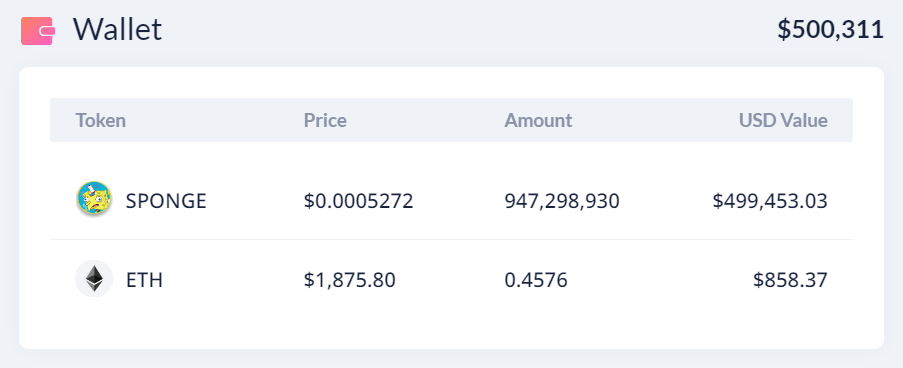
Task: Click the $500,311 total balance
Action: pyautogui.click(x=830, y=29)
